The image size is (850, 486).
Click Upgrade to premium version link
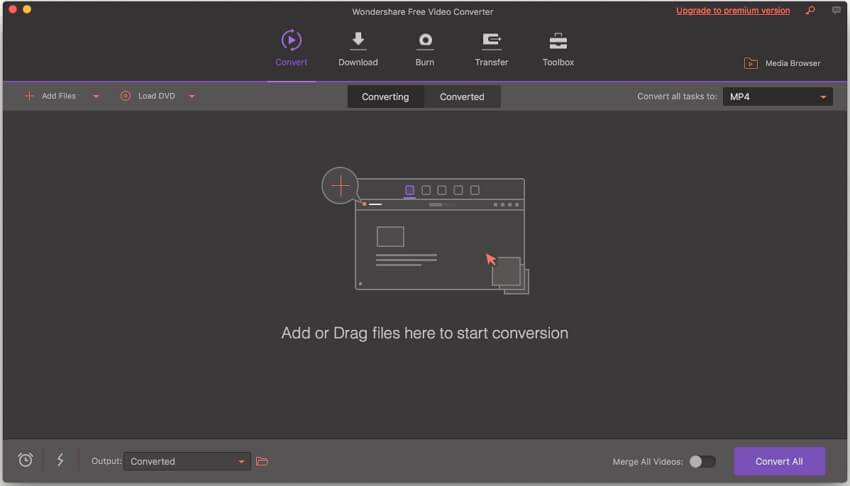point(733,11)
